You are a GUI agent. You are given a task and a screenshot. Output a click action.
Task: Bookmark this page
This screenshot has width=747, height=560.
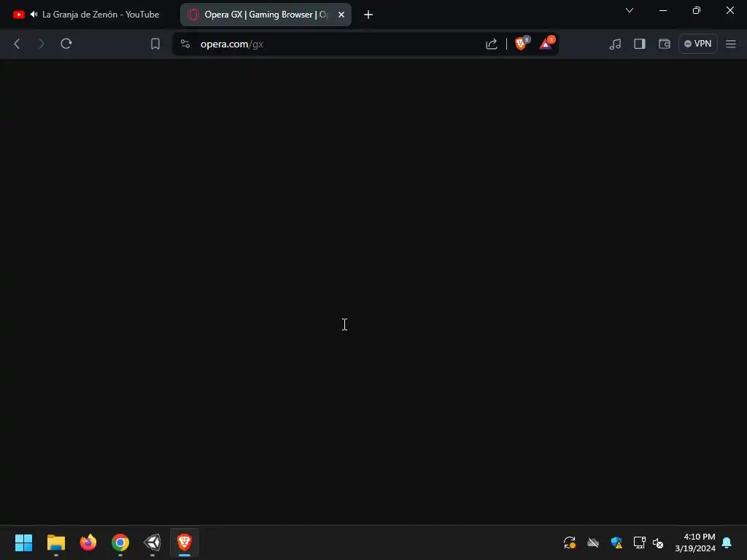click(155, 44)
